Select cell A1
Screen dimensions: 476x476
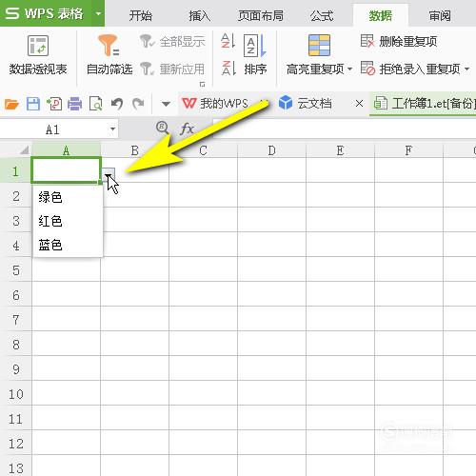point(66,170)
